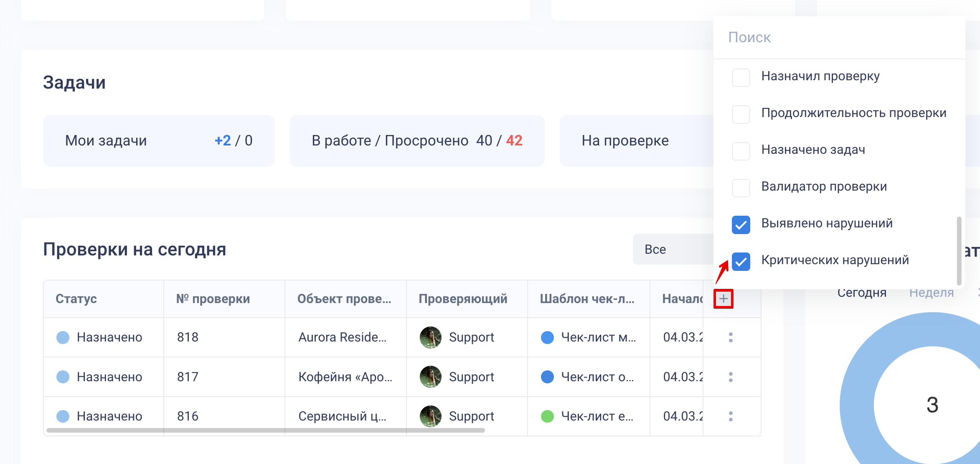Enable the Назначил проверку checkbox

click(741, 77)
